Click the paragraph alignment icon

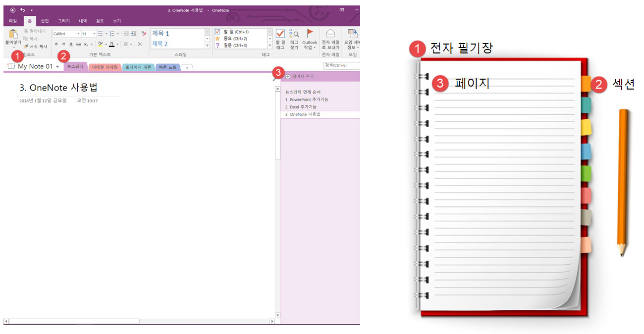[x=126, y=44]
